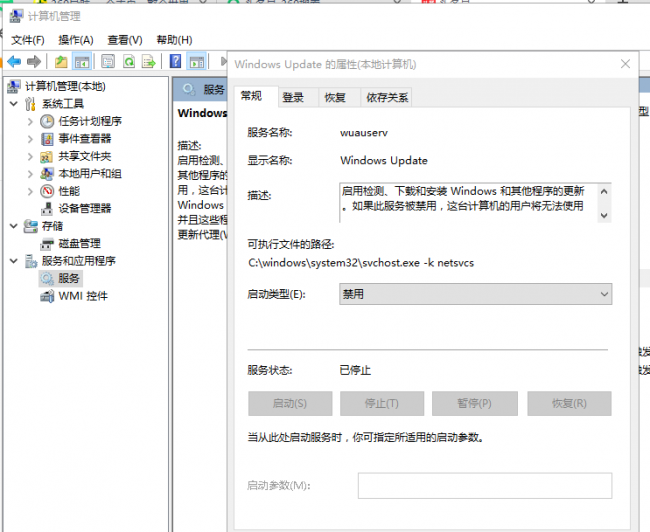Viewport: 650px width, 532px height.
Task: Click the svchost.exe executable path text
Action: coord(361,263)
